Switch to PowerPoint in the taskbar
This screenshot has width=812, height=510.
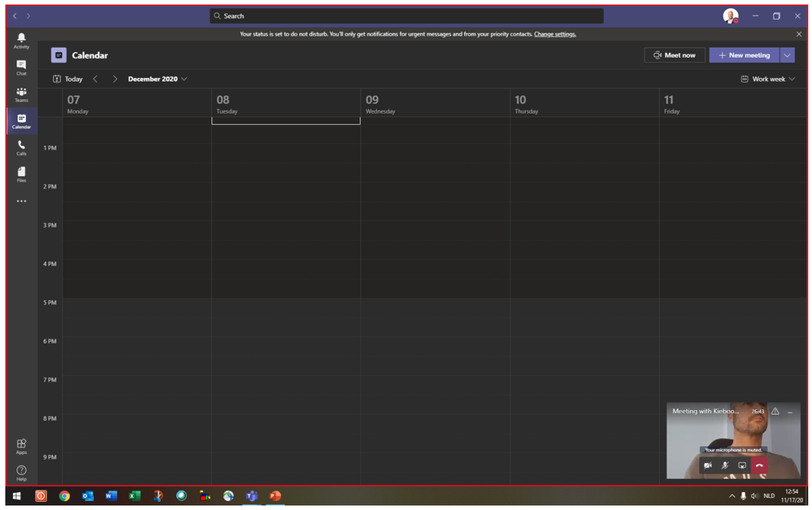click(275, 496)
